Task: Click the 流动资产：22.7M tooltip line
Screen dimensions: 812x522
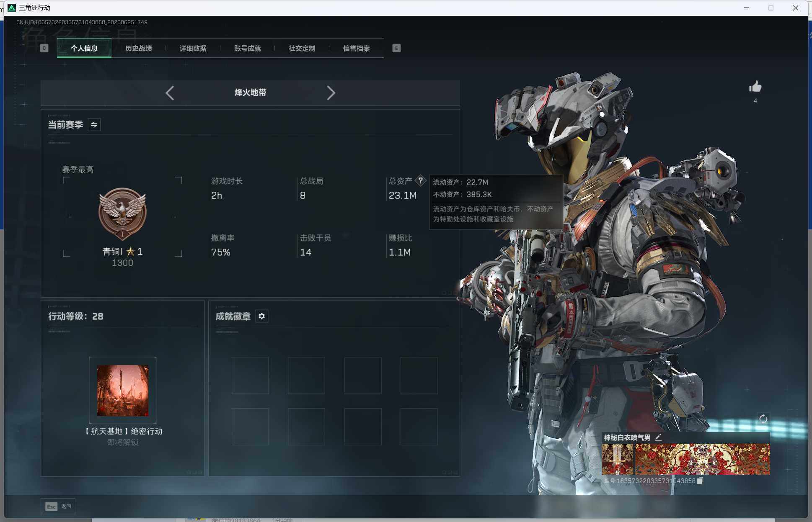Action: (x=460, y=183)
